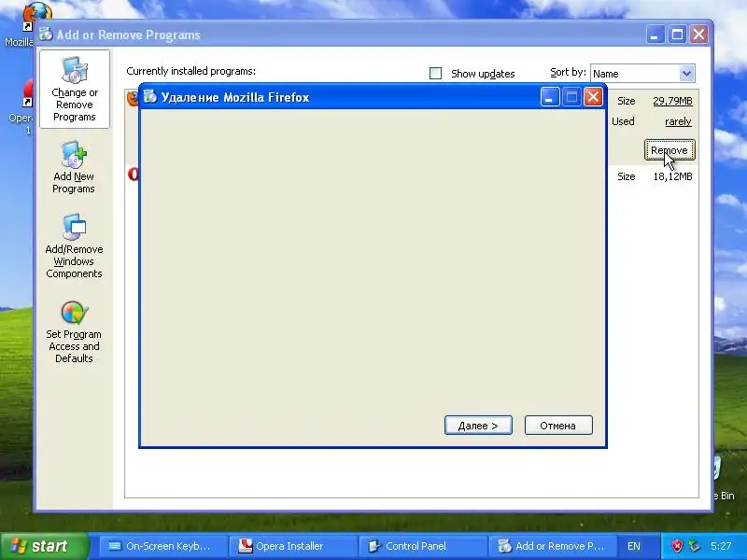Open Add/Remove Windows Components
This screenshot has width=747, height=560.
(74, 246)
